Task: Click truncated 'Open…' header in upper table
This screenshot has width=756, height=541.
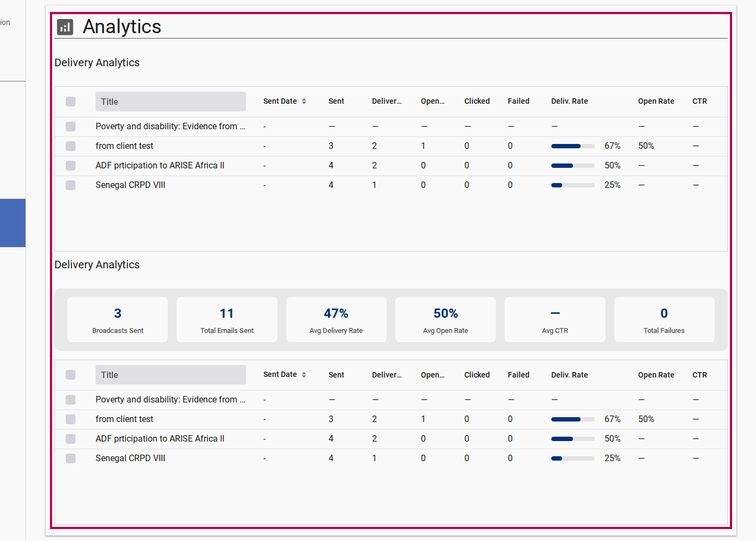Action: tap(433, 101)
